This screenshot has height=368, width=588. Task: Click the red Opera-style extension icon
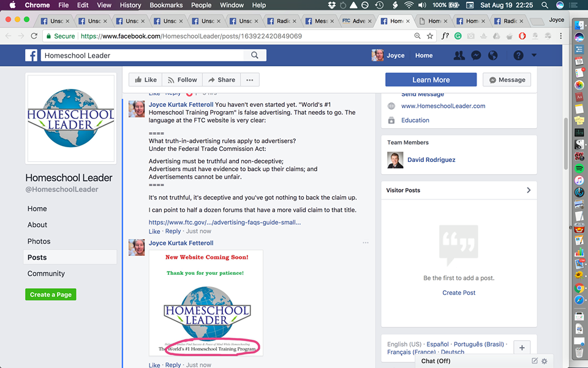click(x=522, y=36)
